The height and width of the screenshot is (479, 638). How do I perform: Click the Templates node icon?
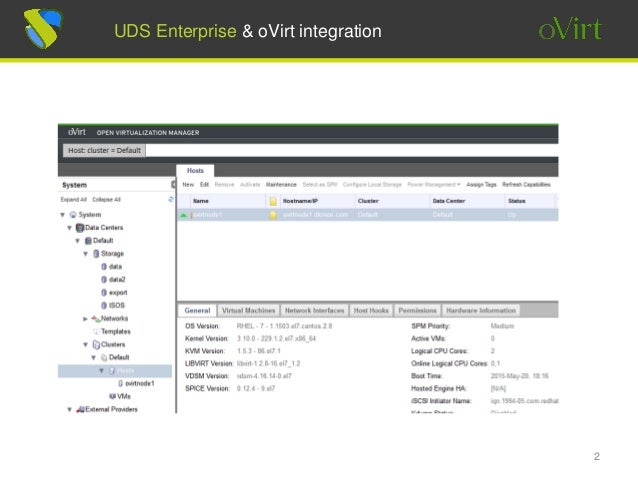tap(96, 331)
